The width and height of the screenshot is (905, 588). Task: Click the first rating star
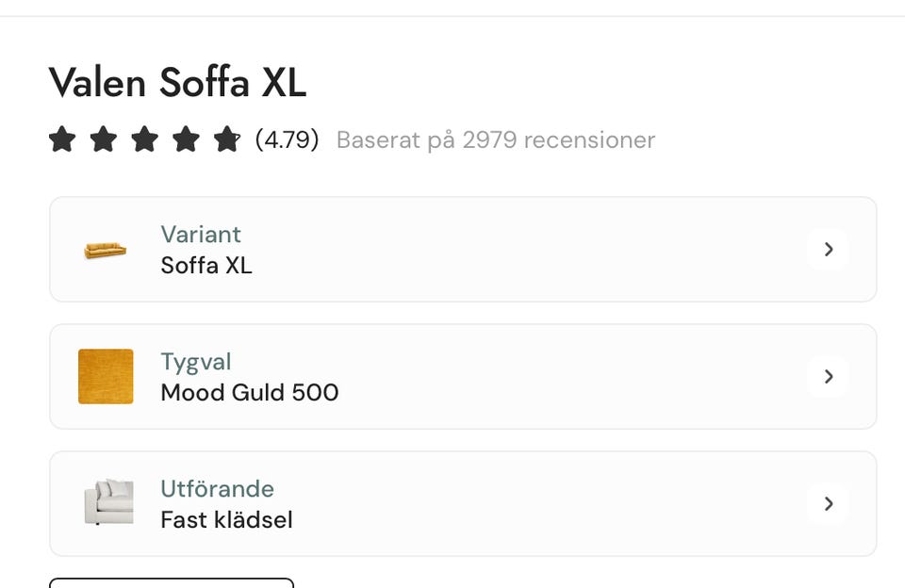coord(62,140)
